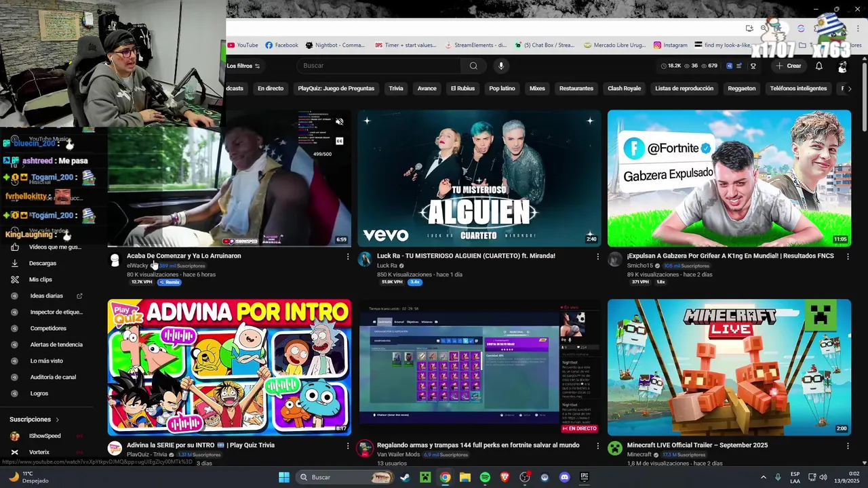Select the En directo chip
Screen dimensions: 868x488
[271, 89]
